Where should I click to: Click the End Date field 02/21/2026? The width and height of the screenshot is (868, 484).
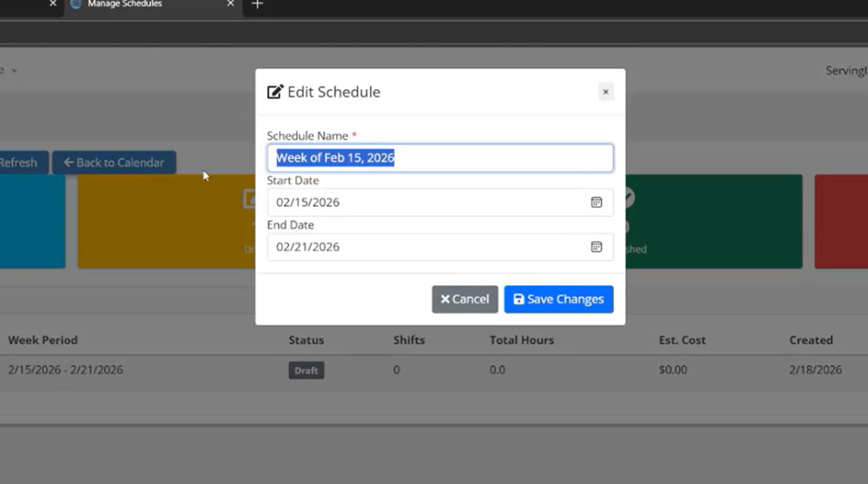pyautogui.click(x=427, y=247)
